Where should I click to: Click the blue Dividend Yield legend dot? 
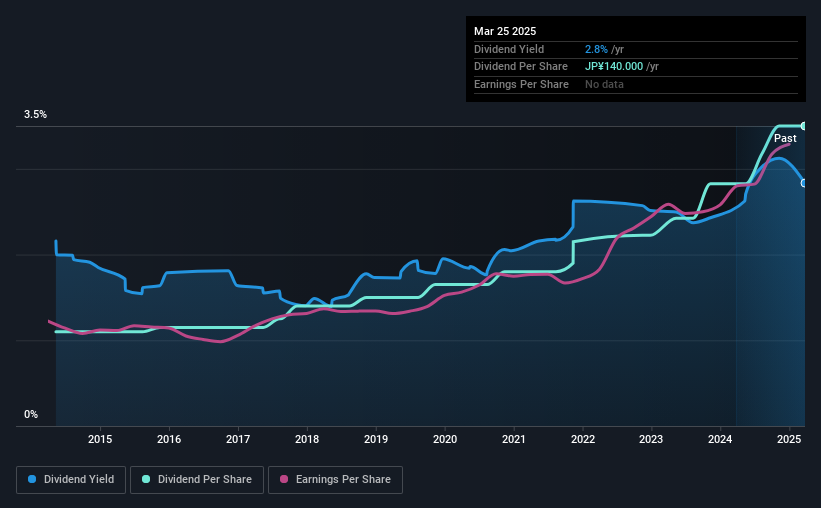pyautogui.click(x=32, y=479)
